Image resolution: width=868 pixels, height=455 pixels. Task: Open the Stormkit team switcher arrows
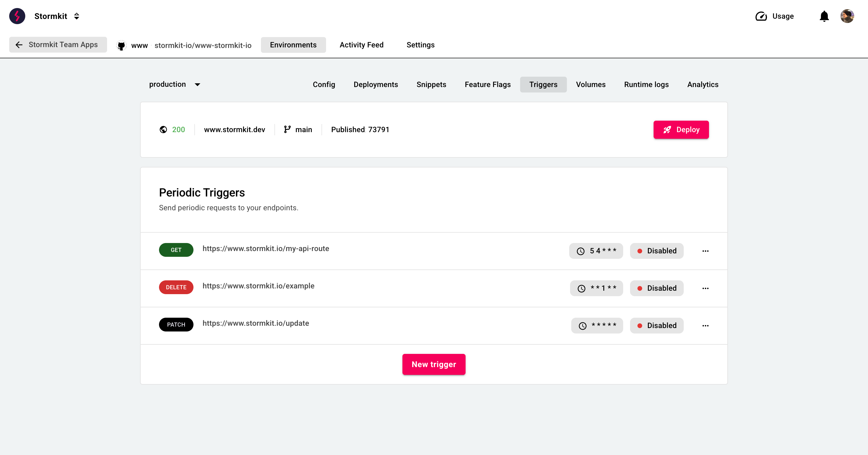76,16
